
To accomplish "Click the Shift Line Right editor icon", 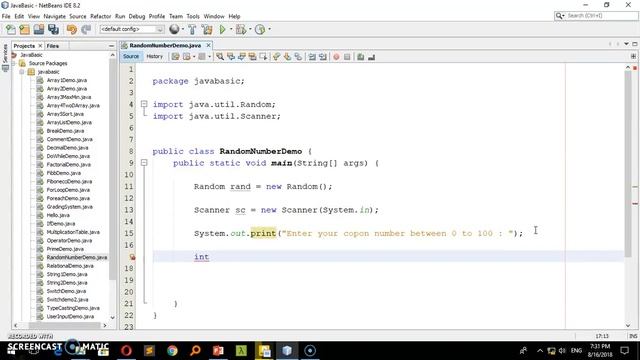I will tap(323, 57).
